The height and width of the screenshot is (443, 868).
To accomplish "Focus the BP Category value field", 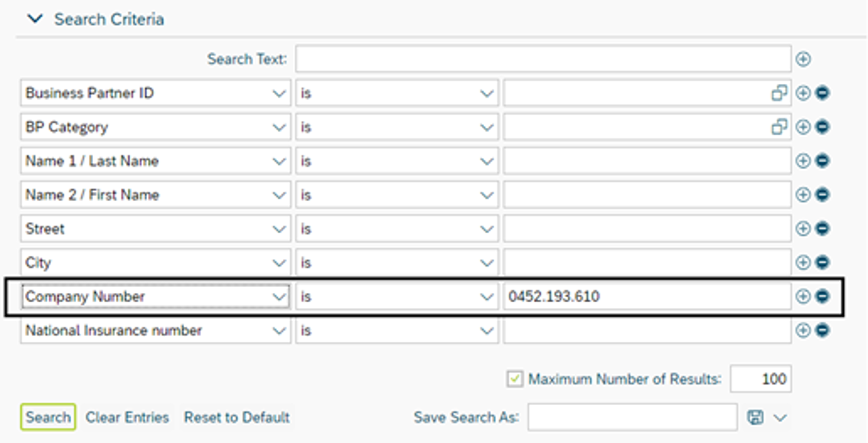I will point(647,127).
